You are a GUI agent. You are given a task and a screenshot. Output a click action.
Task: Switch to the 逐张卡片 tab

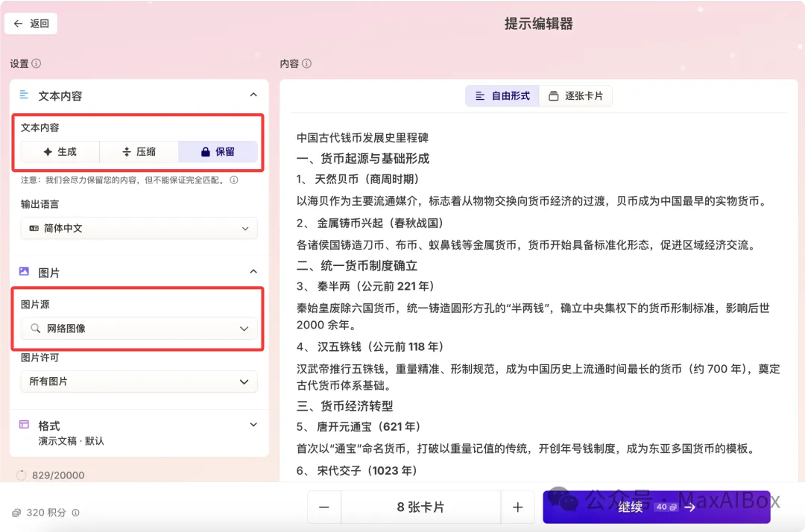575,96
